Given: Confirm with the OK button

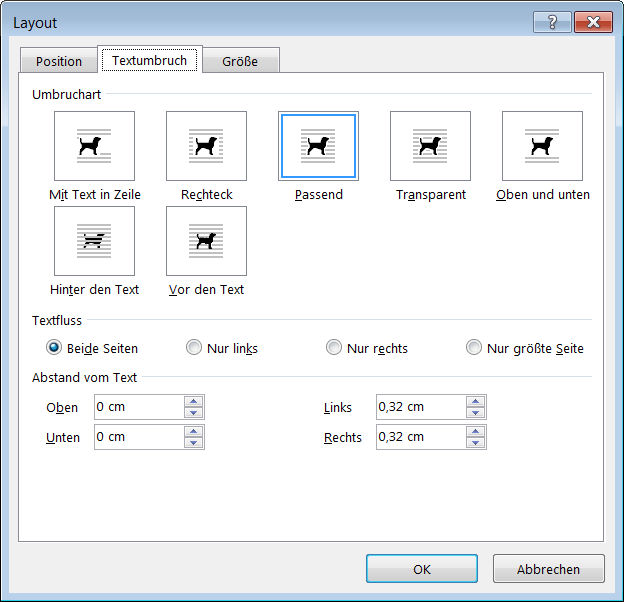Looking at the screenshot, I should pos(422,569).
